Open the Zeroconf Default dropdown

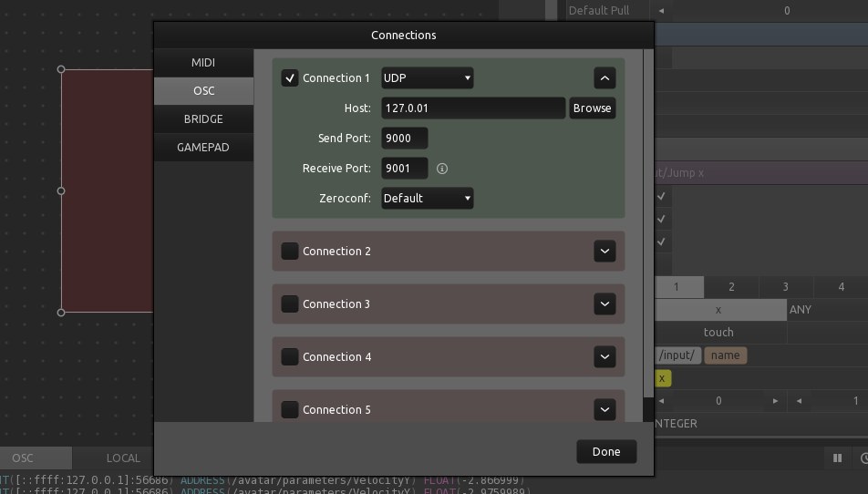coord(427,199)
